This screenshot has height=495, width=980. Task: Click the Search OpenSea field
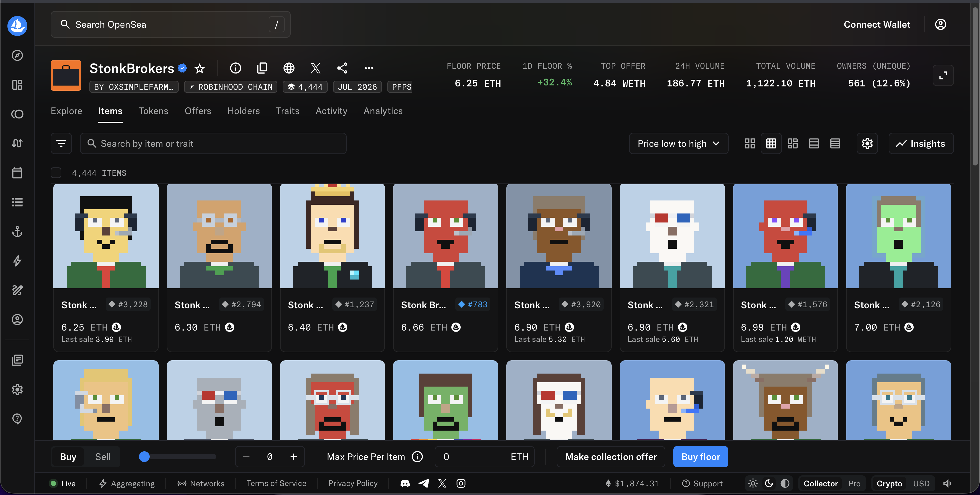pyautogui.click(x=170, y=24)
